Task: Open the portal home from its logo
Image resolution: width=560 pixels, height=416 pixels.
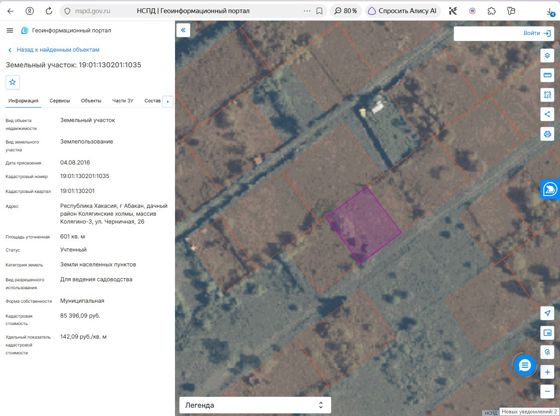Action: (x=25, y=30)
